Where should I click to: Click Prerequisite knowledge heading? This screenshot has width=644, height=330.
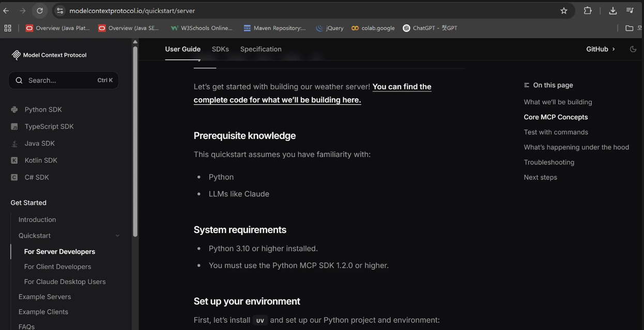[244, 135]
